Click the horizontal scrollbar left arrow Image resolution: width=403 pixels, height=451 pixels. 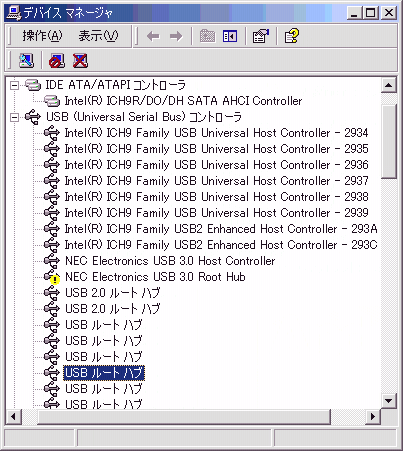coord(13,416)
